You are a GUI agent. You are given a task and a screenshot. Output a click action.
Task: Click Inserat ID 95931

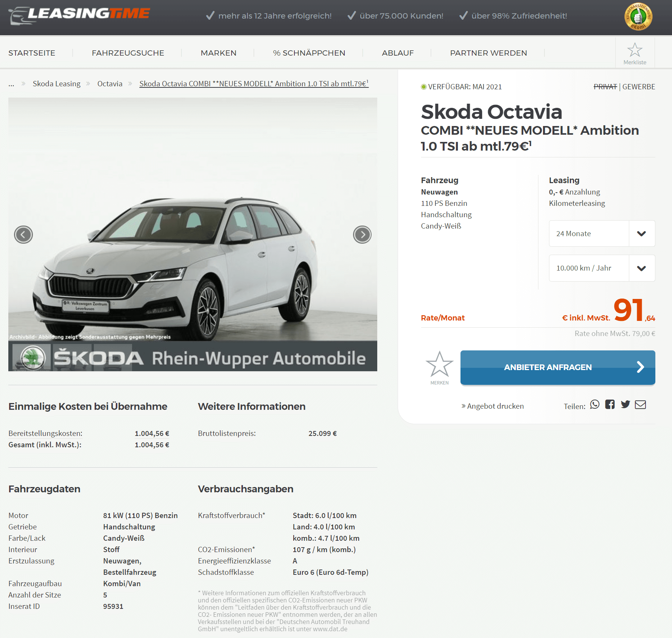click(113, 606)
